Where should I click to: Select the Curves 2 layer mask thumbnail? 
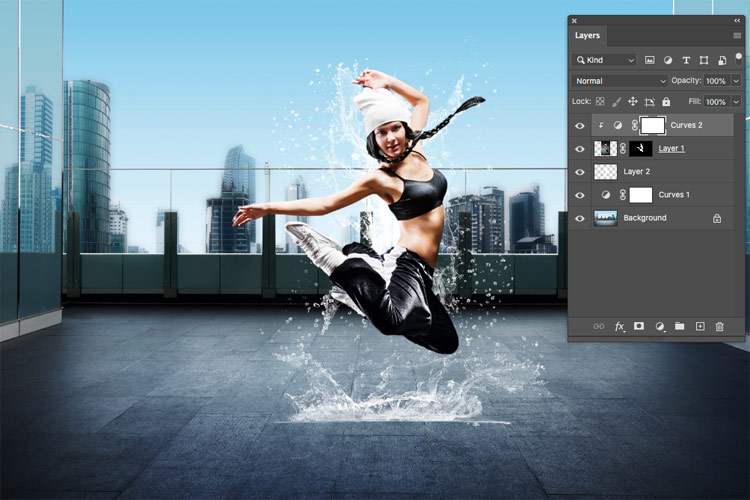click(653, 125)
